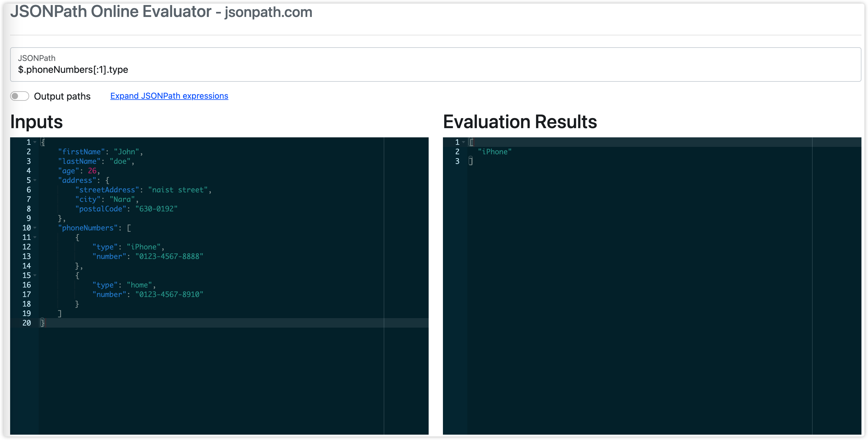This screenshot has width=868, height=440.
Task: Click the firstName key in input editor
Action: [81, 152]
